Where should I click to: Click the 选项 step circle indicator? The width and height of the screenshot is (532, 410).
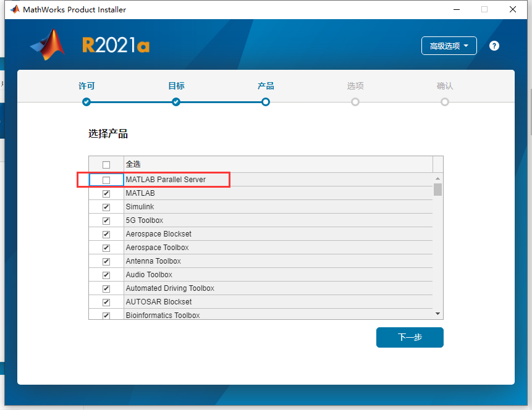click(355, 102)
